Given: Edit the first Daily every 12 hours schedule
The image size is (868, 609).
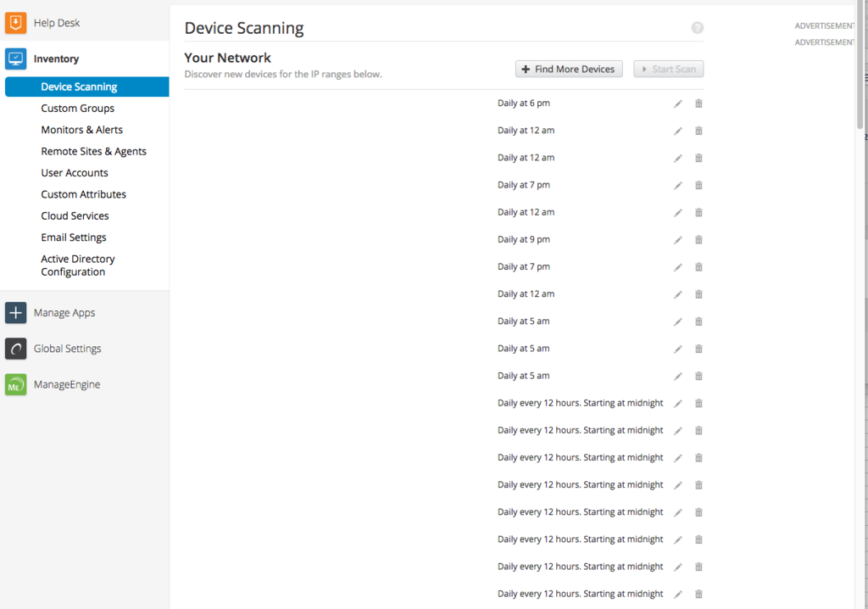Looking at the screenshot, I should pyautogui.click(x=677, y=403).
